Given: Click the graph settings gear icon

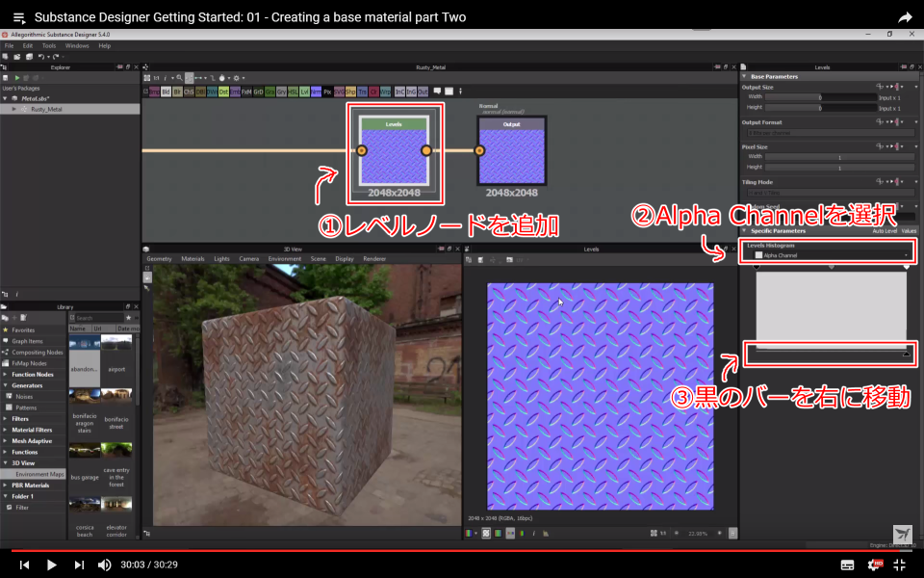Looking at the screenshot, I should pos(237,78).
